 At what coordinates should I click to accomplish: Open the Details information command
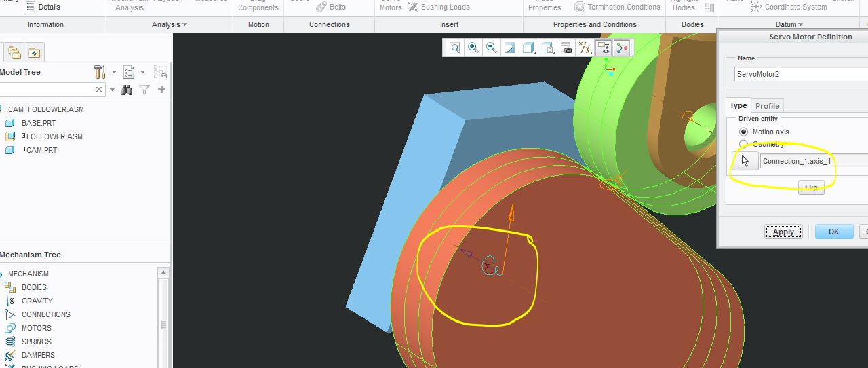click(x=41, y=7)
